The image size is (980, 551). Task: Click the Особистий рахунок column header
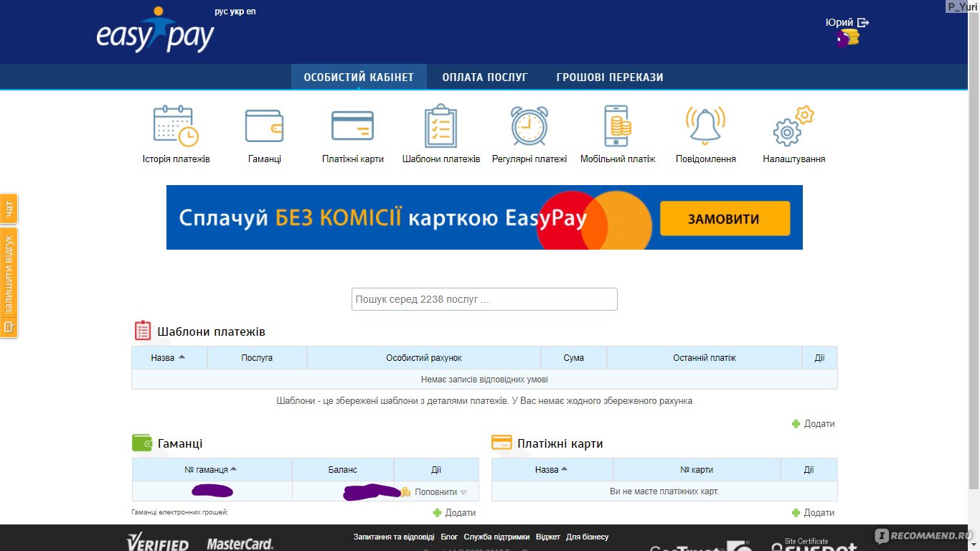click(x=424, y=357)
